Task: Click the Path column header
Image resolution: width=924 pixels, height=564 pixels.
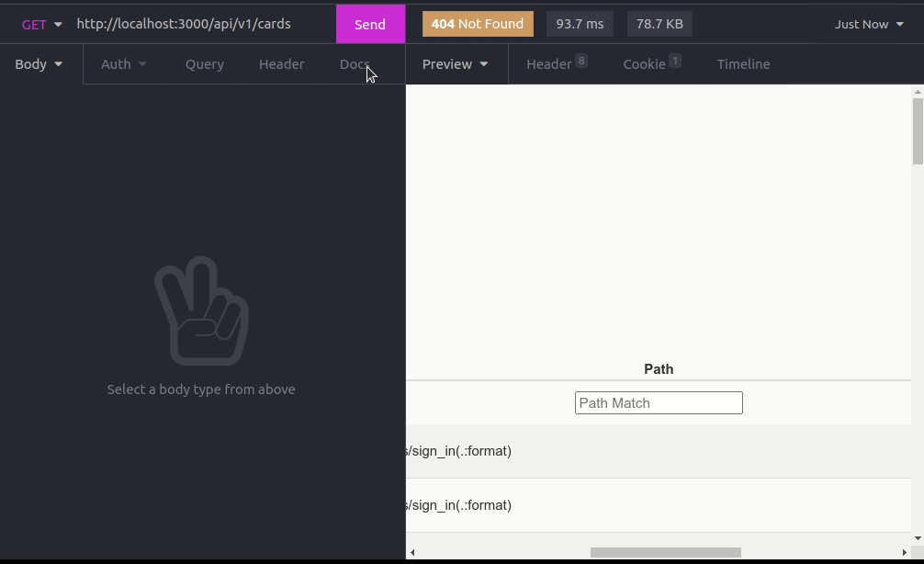Action: pos(659,369)
